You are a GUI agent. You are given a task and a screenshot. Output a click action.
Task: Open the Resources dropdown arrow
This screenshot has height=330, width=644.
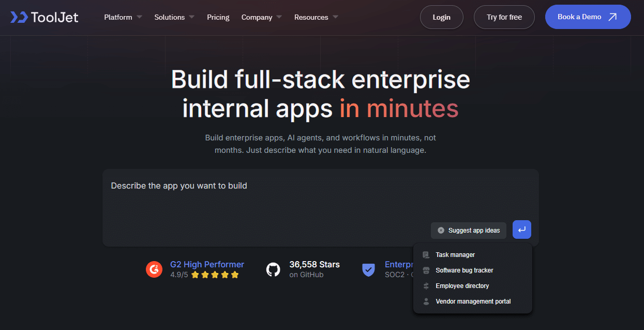335,17
